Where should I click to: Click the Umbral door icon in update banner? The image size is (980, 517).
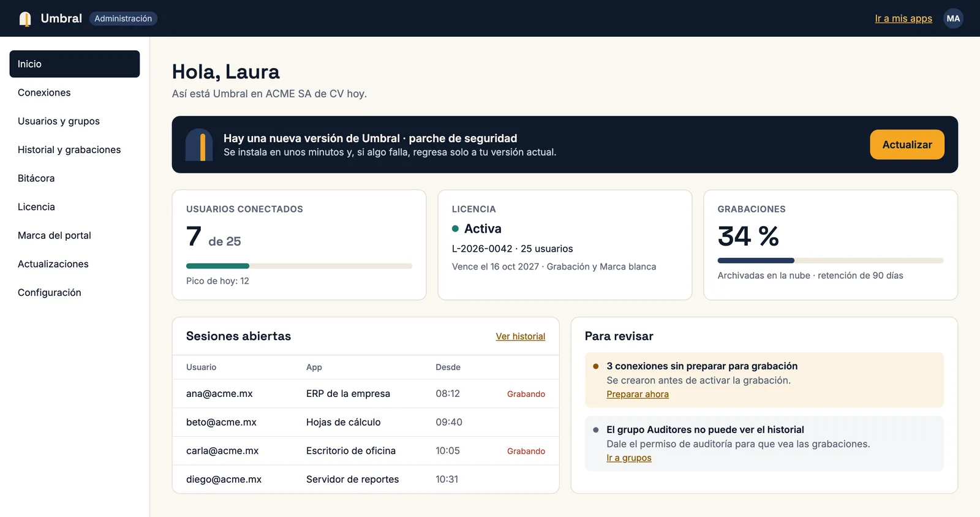199,145
